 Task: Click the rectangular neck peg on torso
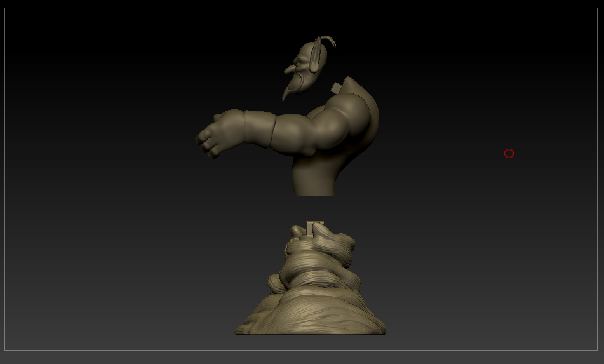[x=336, y=88]
